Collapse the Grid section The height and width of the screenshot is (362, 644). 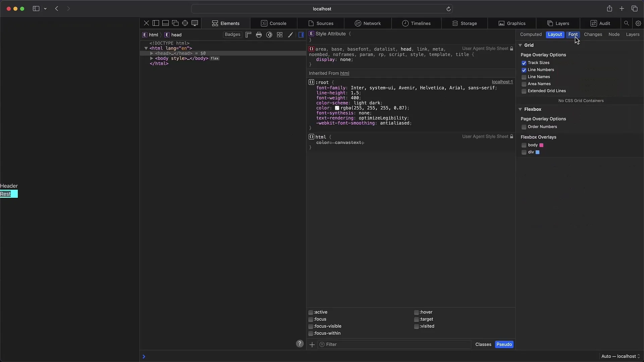pos(520,45)
